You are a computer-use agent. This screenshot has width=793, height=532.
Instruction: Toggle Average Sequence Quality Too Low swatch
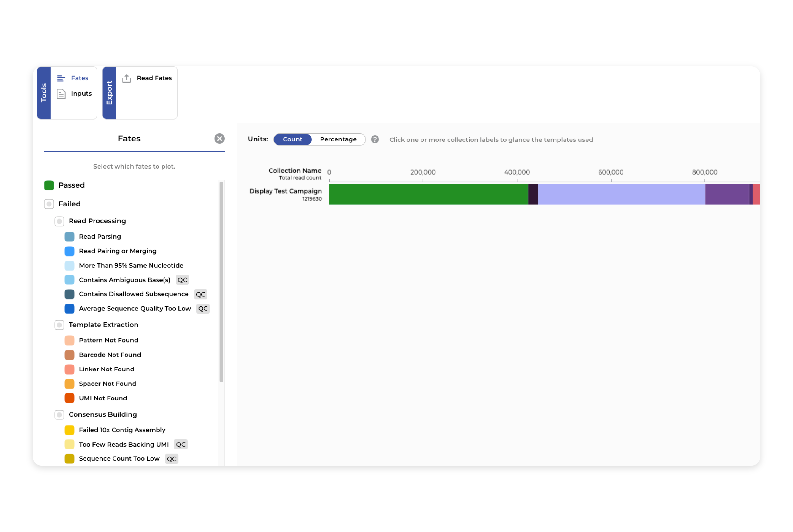(x=70, y=309)
